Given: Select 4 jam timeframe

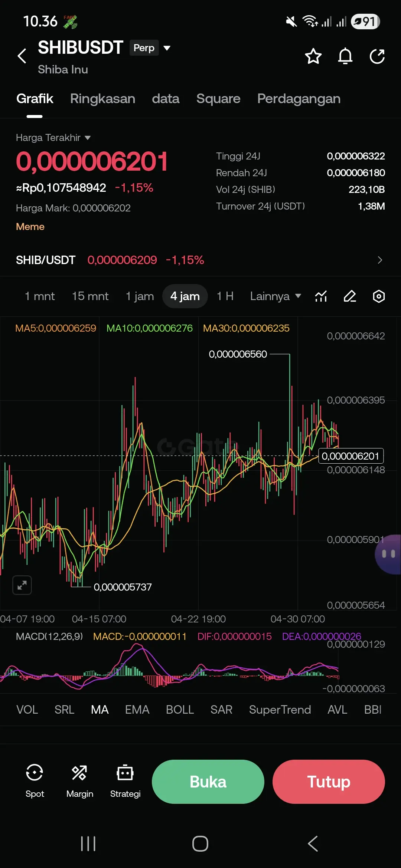Looking at the screenshot, I should (185, 296).
